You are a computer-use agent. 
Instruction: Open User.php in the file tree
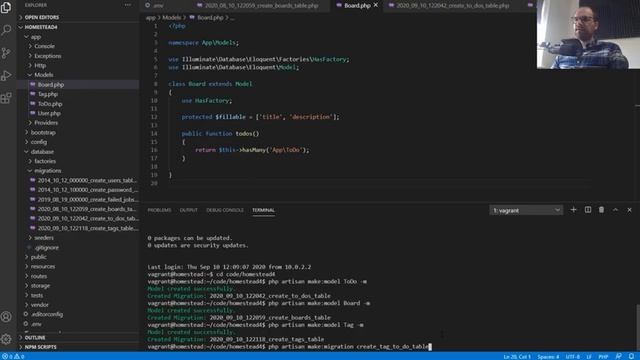tap(78, 113)
